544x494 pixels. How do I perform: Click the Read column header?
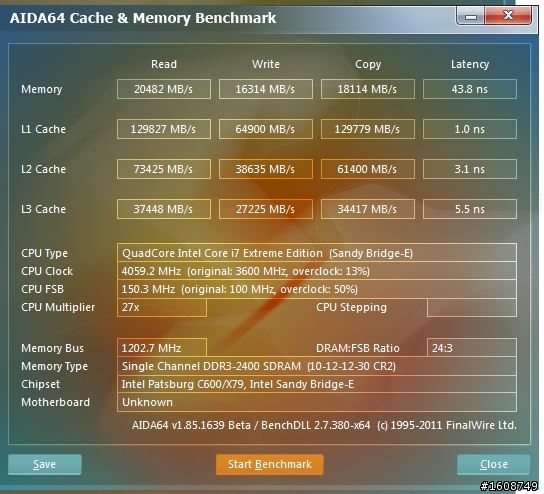pyautogui.click(x=164, y=64)
